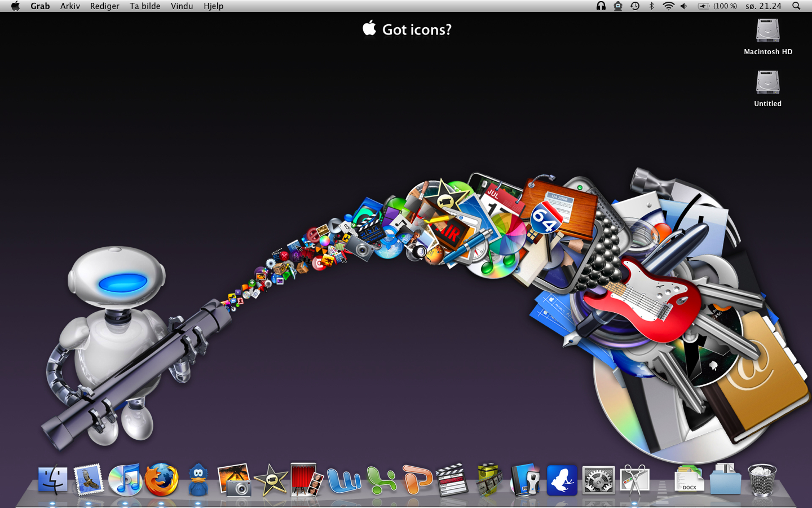Image resolution: width=812 pixels, height=508 pixels.
Task: Launch Microsoft PowerPoint from the Dock
Action: [417, 480]
